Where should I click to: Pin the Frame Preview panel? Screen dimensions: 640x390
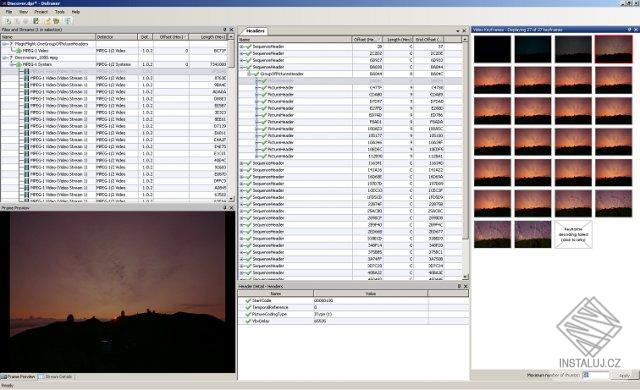tap(224, 208)
